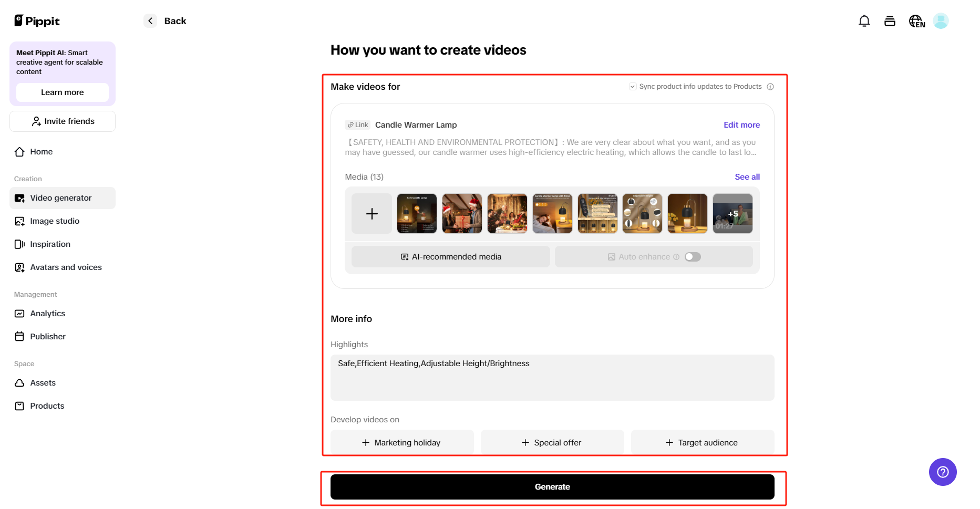
Task: Go back using the Back arrow
Action: (150, 21)
